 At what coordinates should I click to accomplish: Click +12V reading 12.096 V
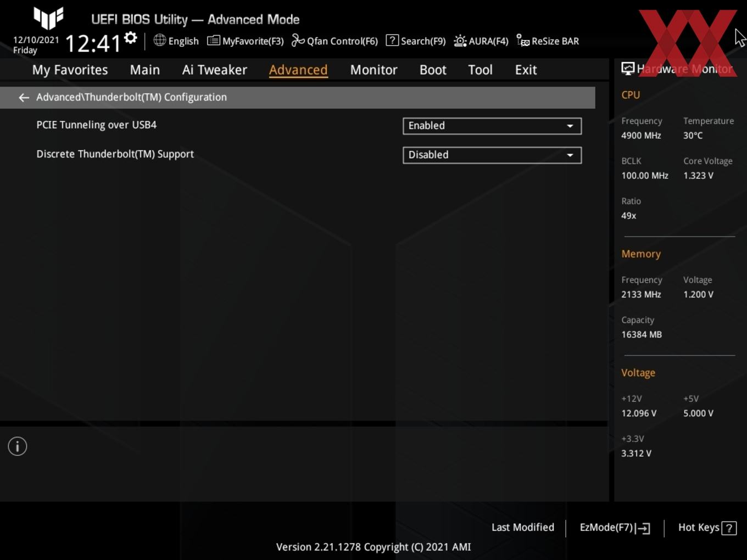pos(639,413)
